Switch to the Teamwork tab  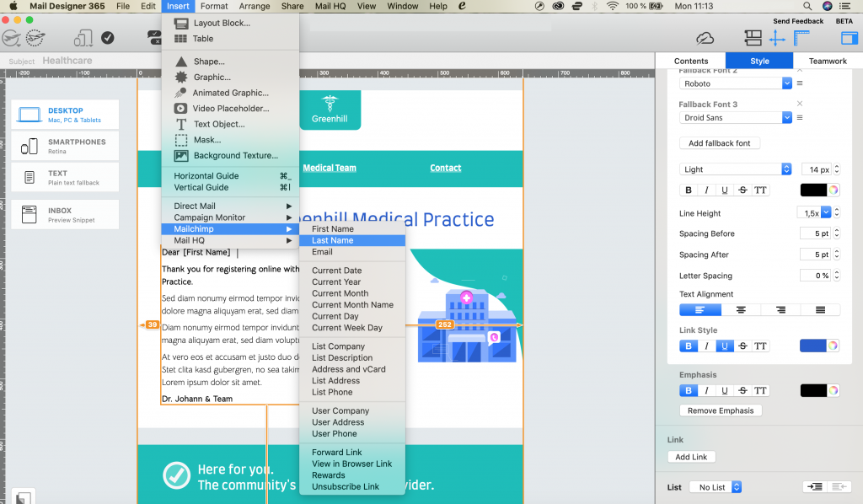828,61
